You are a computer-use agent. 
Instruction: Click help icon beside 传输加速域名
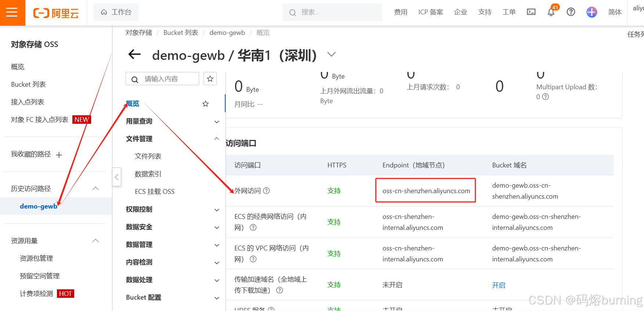[x=280, y=290]
